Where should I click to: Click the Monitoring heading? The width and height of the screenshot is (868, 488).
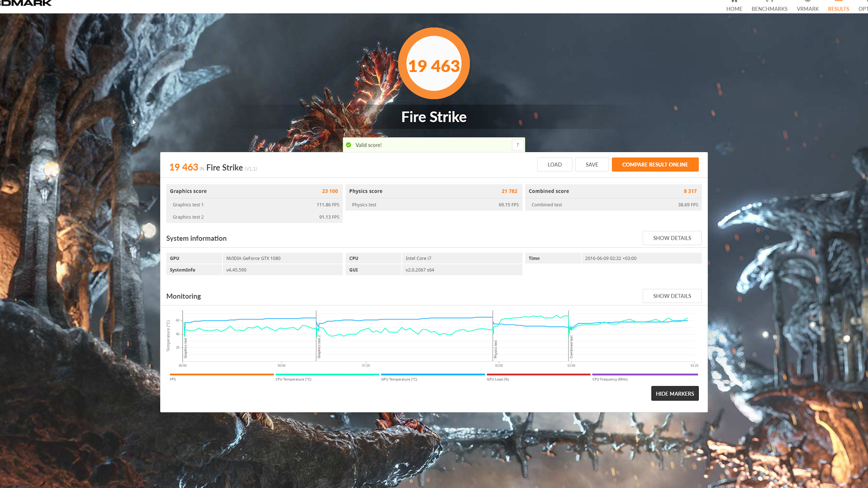(183, 296)
